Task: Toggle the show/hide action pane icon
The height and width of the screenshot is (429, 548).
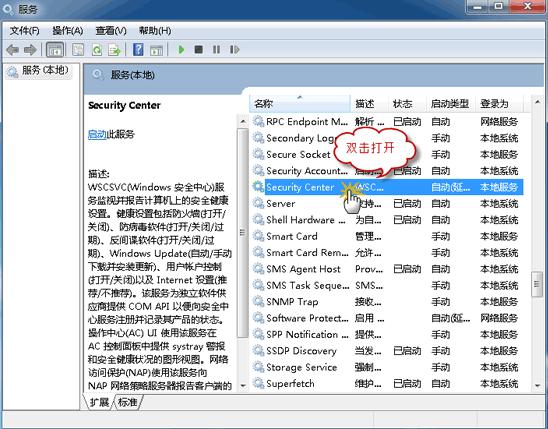Action: point(156,50)
